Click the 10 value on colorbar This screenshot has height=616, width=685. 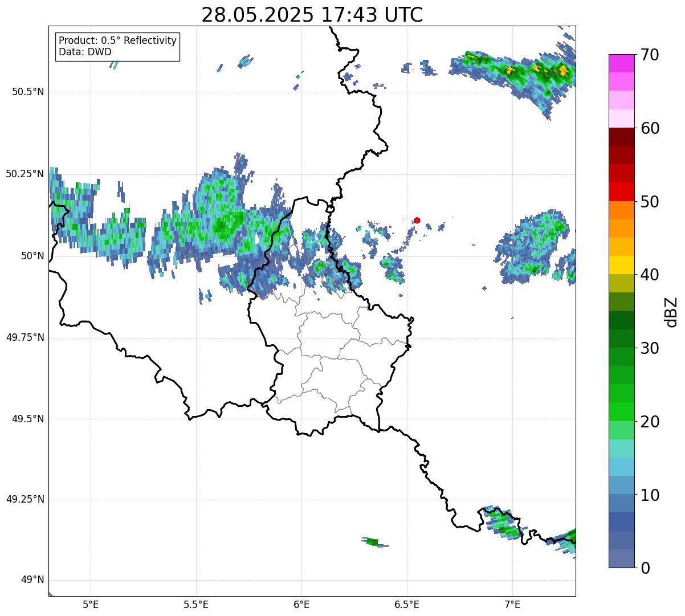650,495
